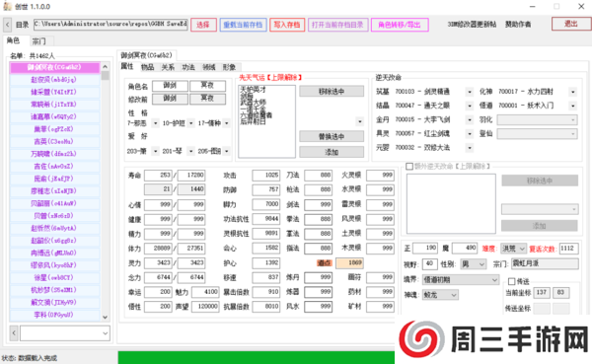Click the back arrow beside 目录
Screen dimensions: 592x364
[x=8, y=25]
